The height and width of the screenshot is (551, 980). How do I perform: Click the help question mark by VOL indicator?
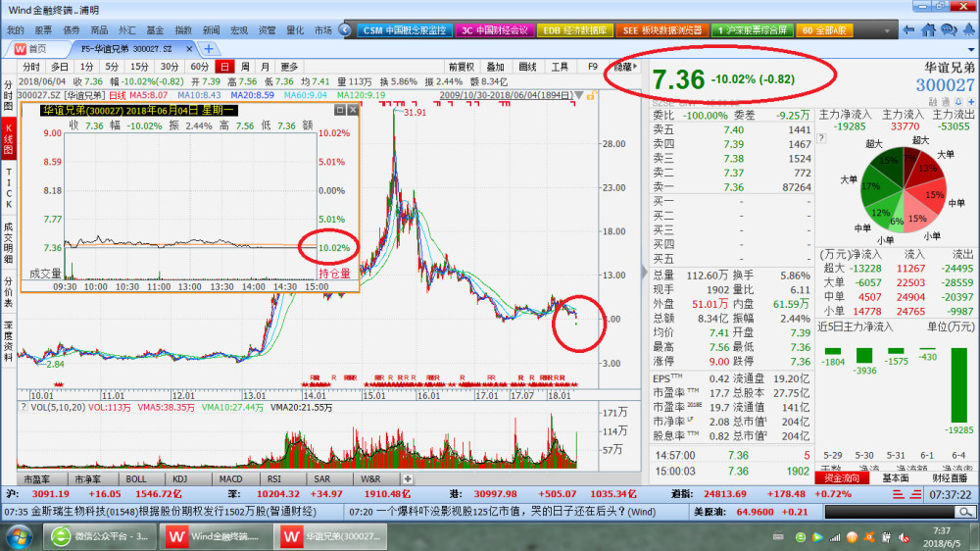pyautogui.click(x=24, y=407)
